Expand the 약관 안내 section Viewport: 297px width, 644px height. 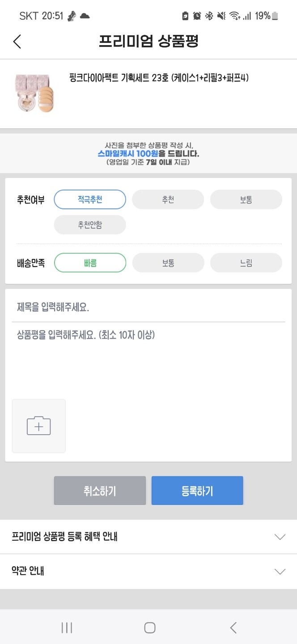click(x=148, y=571)
